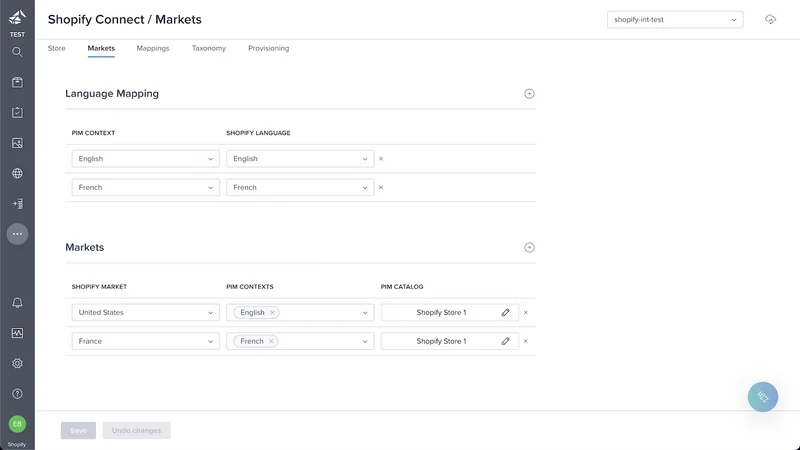Open the United States market dropdown

click(145, 312)
